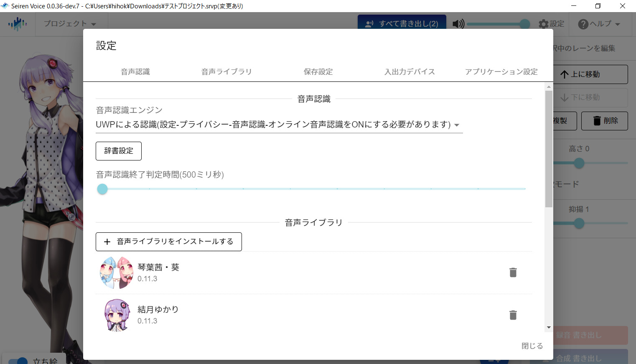Close the settings dialog with 閉じる
The height and width of the screenshot is (364, 636).
coord(532,346)
